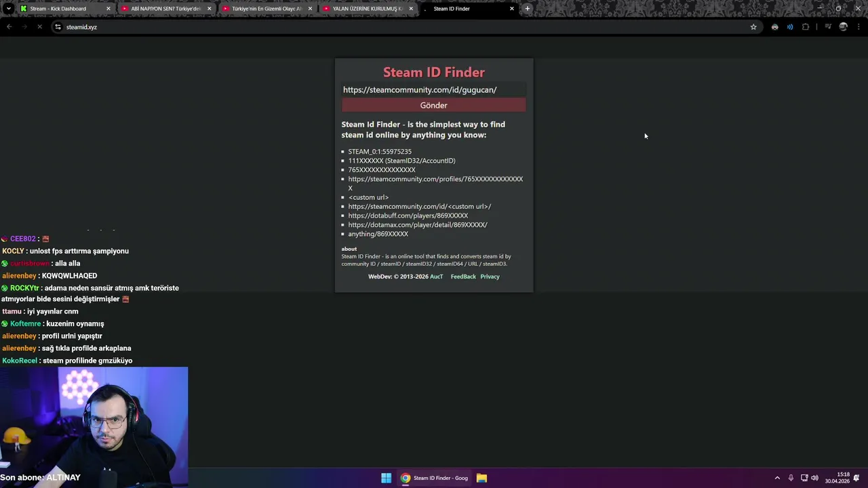Focus the steamcommunity URL input field
The width and height of the screenshot is (868, 488).
pos(433,89)
